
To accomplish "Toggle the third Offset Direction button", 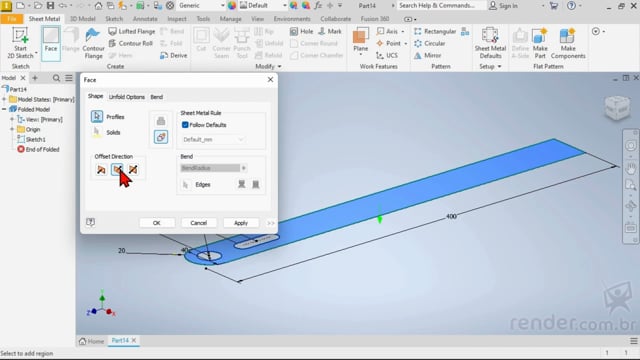I will [x=133, y=169].
